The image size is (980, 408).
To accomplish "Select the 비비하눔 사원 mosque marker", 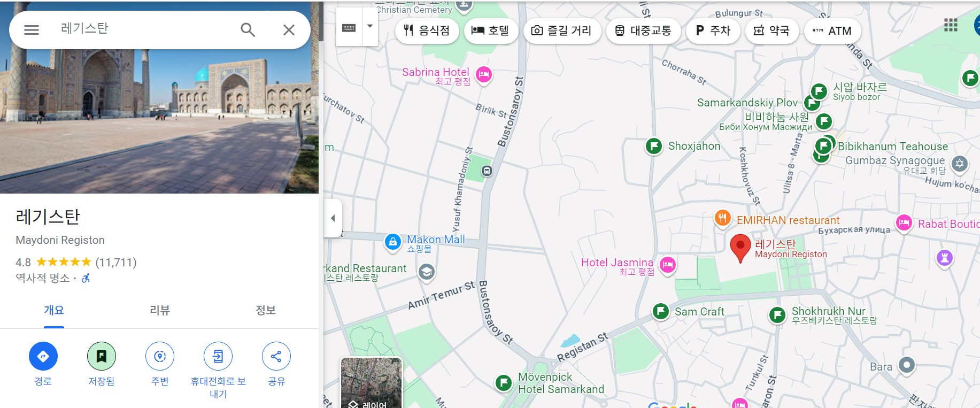I will (824, 121).
